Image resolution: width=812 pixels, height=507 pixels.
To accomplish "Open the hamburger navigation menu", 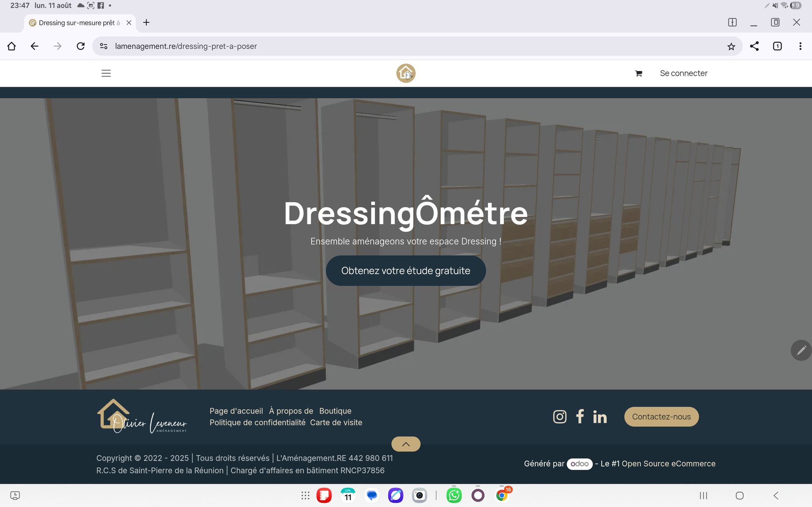I will pyautogui.click(x=106, y=73).
